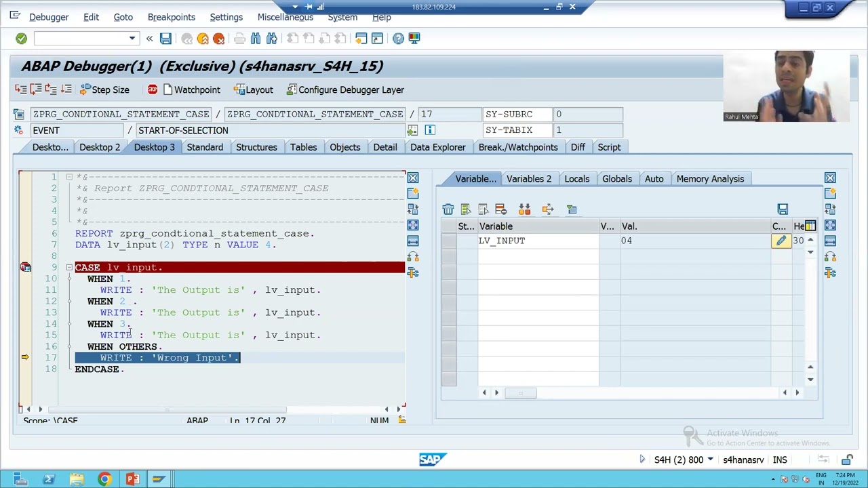Screen dimensions: 868x488
Task: Click the source panel full screen icon
Action: tap(413, 225)
